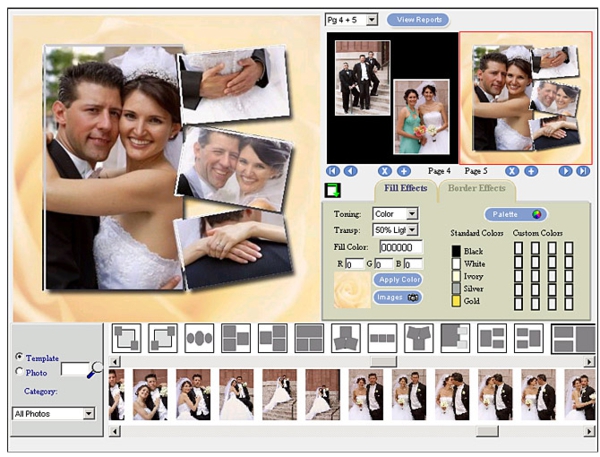The image size is (600, 457).
Task: Select the Page 4 preview thumbnail
Action: pos(391,96)
